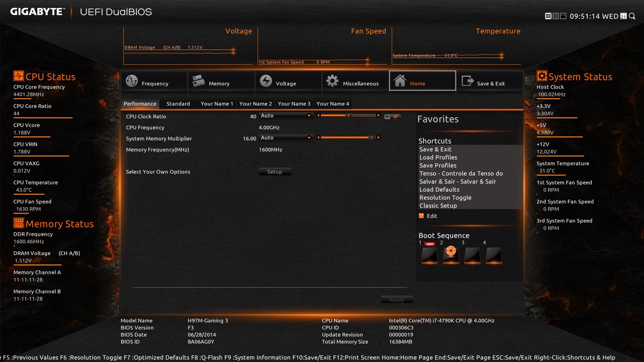
Task: Increase System Memory Multiplier with right arrow
Action: pos(378,137)
